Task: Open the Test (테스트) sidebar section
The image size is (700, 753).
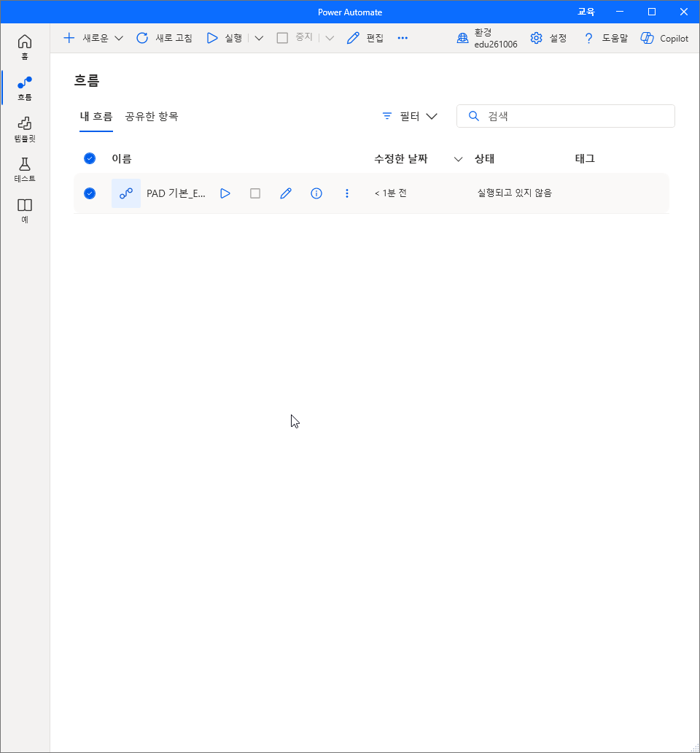Action: point(25,170)
